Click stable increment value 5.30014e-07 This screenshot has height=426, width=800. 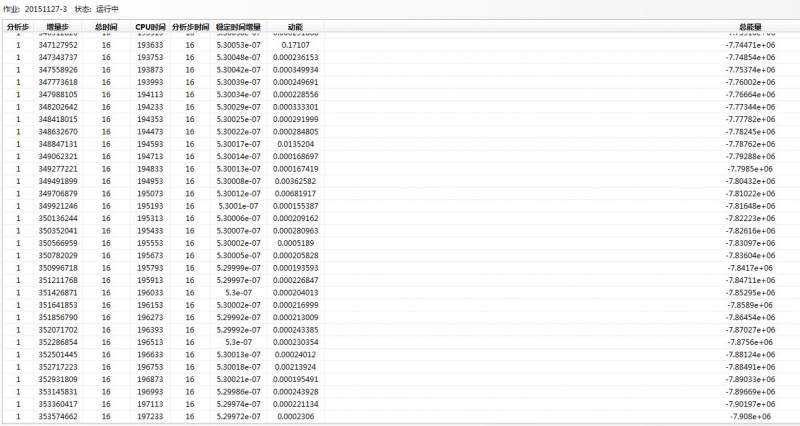238,156
